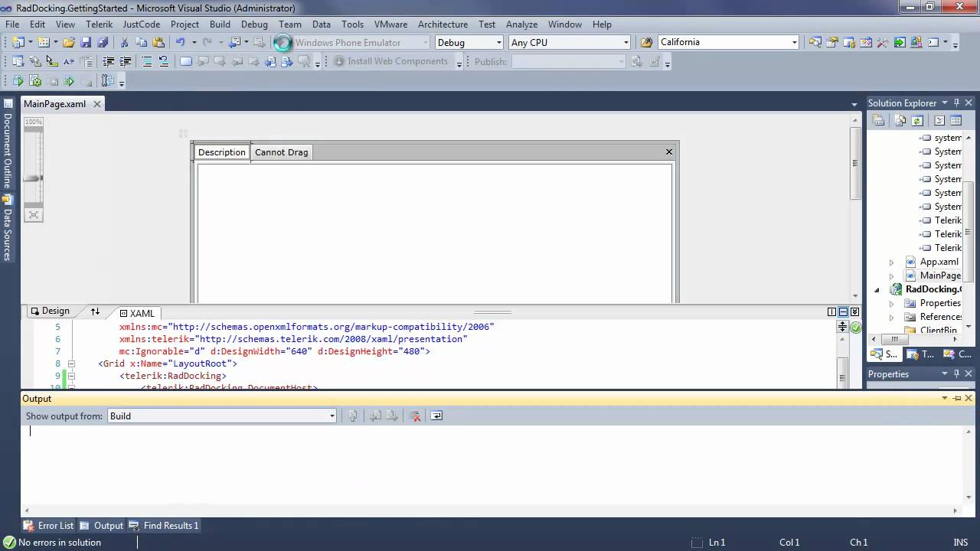980x551 pixels.
Task: Click the Save All toolbar icon
Action: pyautogui.click(x=103, y=42)
